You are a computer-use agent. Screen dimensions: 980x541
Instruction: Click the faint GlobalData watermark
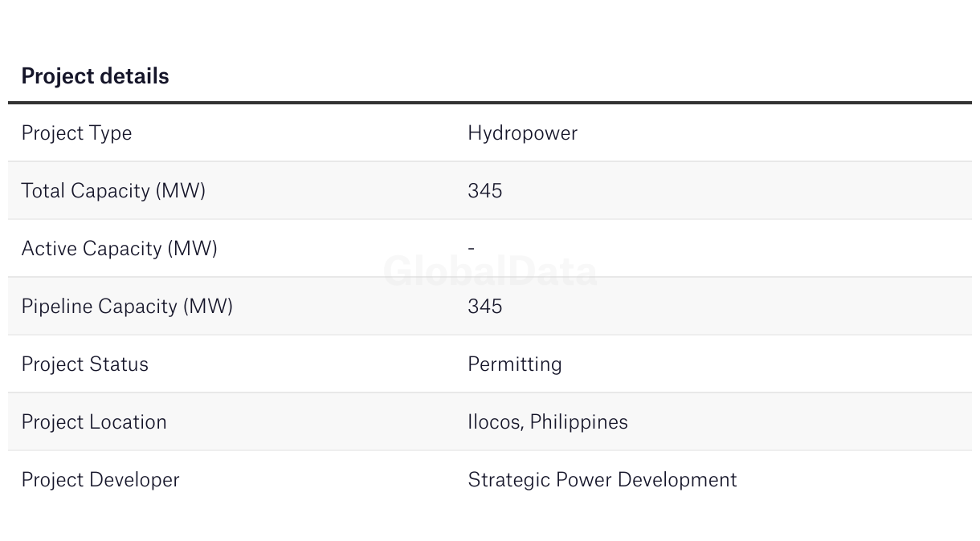click(x=490, y=271)
